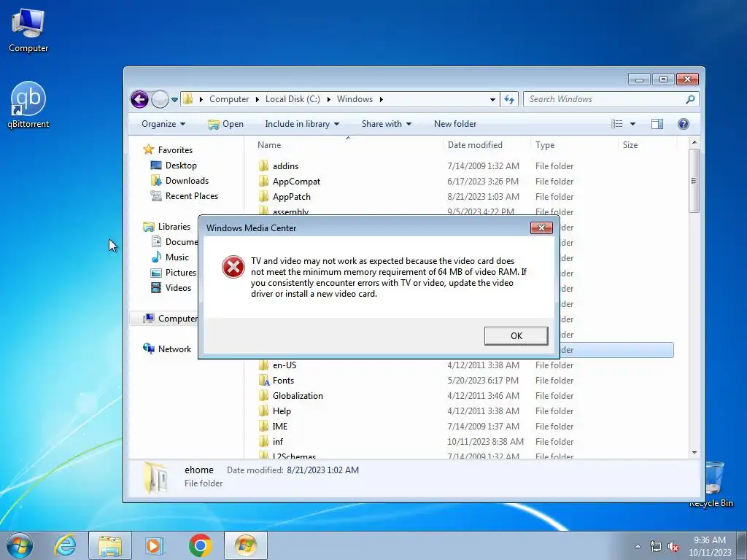
Task: Click the file list vertical scrollbar thumb
Action: pos(694,181)
